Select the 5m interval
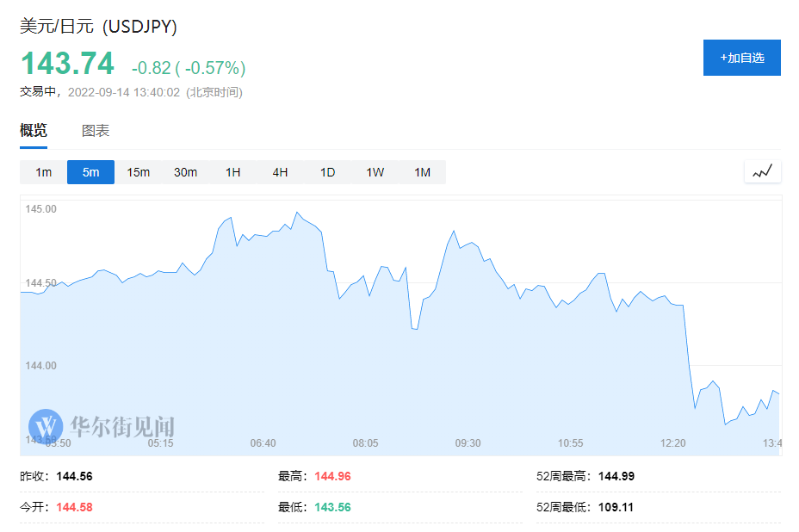 tap(90, 172)
